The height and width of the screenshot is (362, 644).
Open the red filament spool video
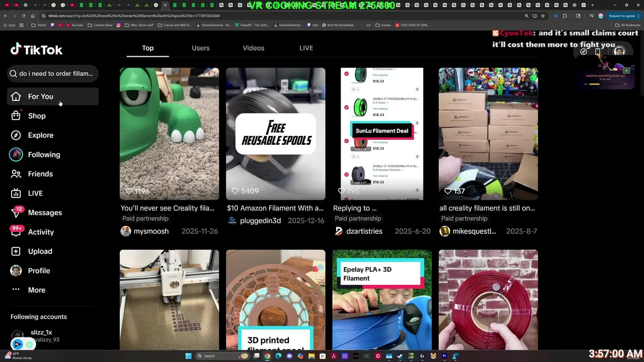click(488, 300)
